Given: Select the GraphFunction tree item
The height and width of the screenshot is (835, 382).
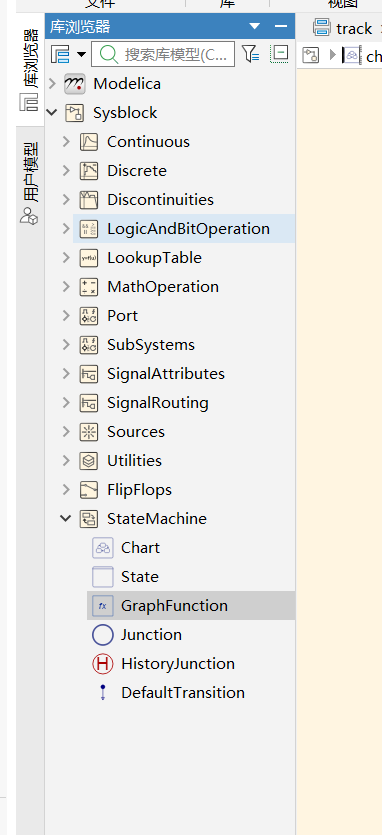Looking at the screenshot, I should (x=191, y=606).
